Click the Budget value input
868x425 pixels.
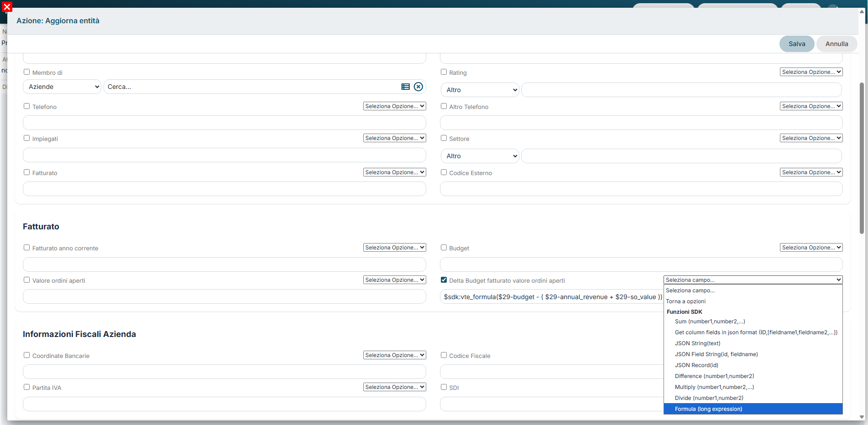[641, 264]
